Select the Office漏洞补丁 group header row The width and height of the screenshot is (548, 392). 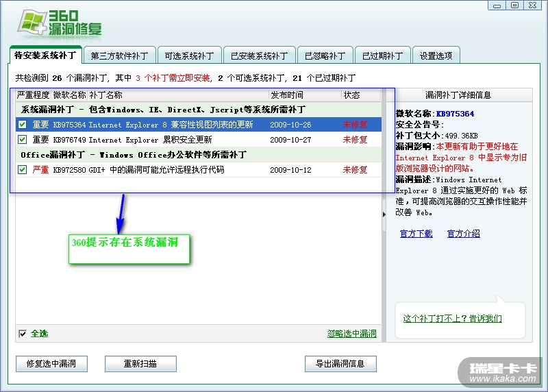click(x=199, y=155)
